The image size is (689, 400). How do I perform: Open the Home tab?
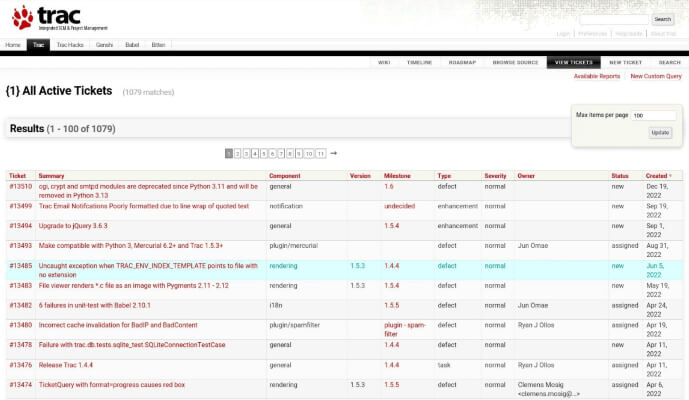click(13, 45)
